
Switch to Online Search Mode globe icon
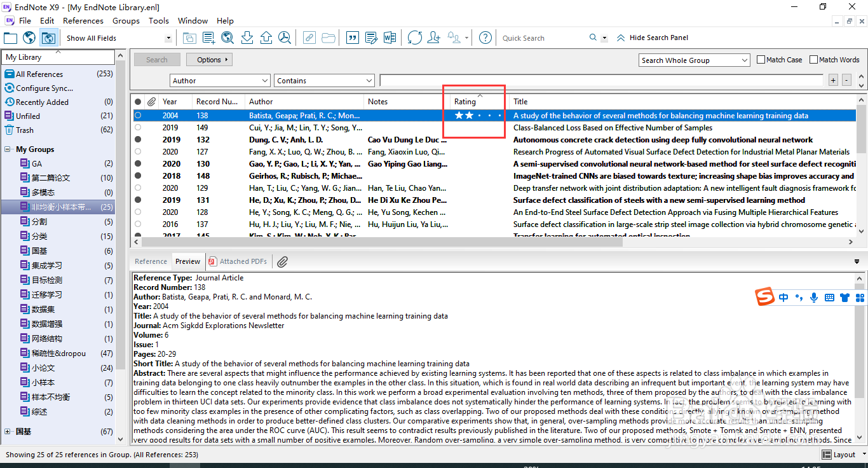point(29,38)
